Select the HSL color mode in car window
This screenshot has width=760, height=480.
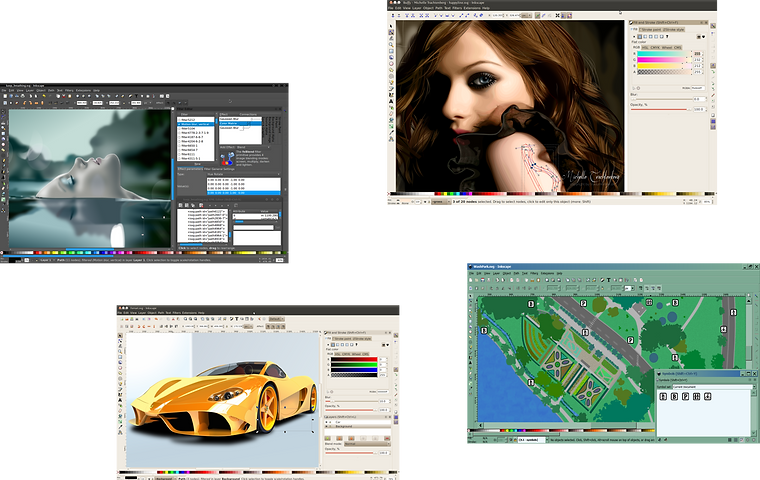pyautogui.click(x=337, y=354)
